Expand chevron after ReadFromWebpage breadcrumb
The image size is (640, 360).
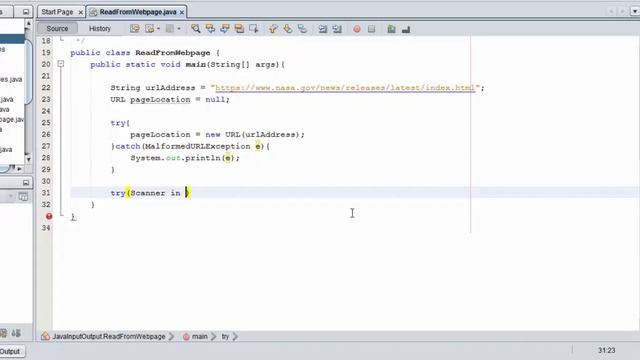point(171,337)
